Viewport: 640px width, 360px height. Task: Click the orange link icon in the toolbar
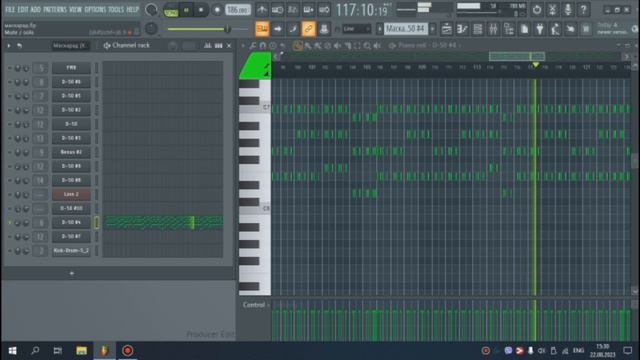pyautogui.click(x=308, y=29)
